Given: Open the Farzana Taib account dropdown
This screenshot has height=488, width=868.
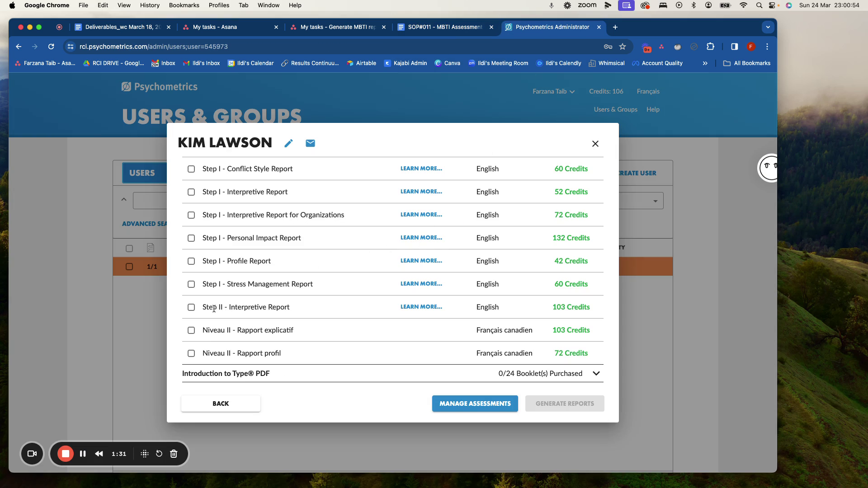Looking at the screenshot, I should [x=553, y=91].
